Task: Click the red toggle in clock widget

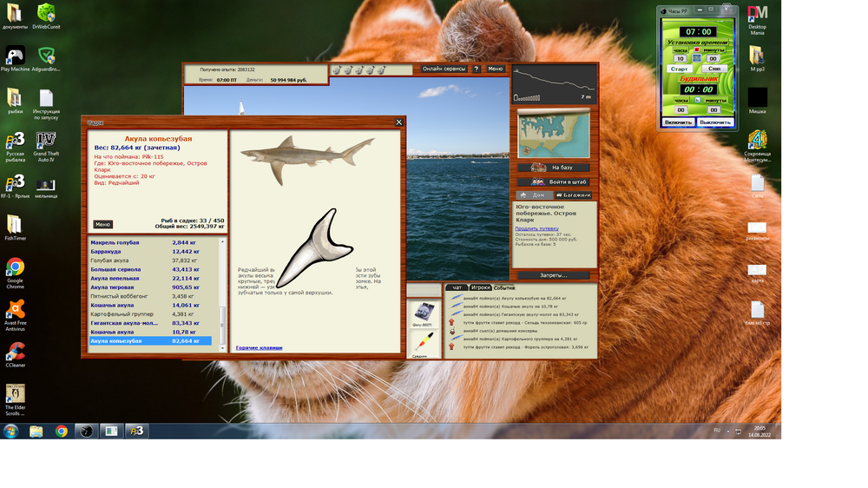Action: click(x=695, y=49)
